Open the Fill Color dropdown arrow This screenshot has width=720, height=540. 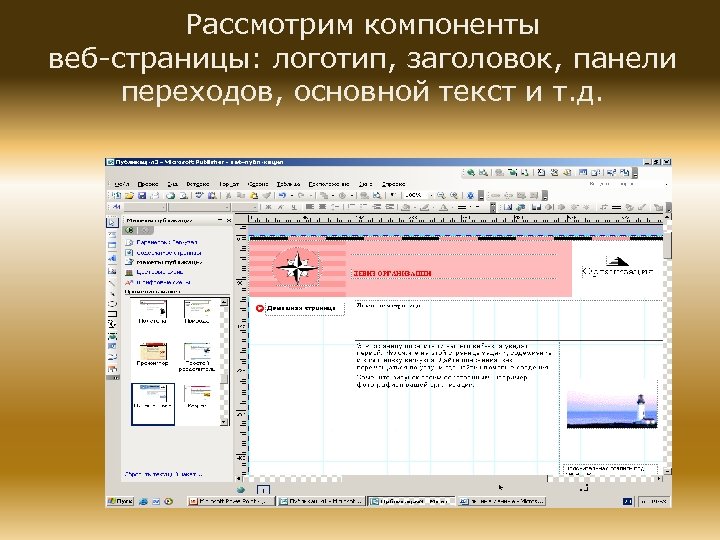[x=415, y=208]
